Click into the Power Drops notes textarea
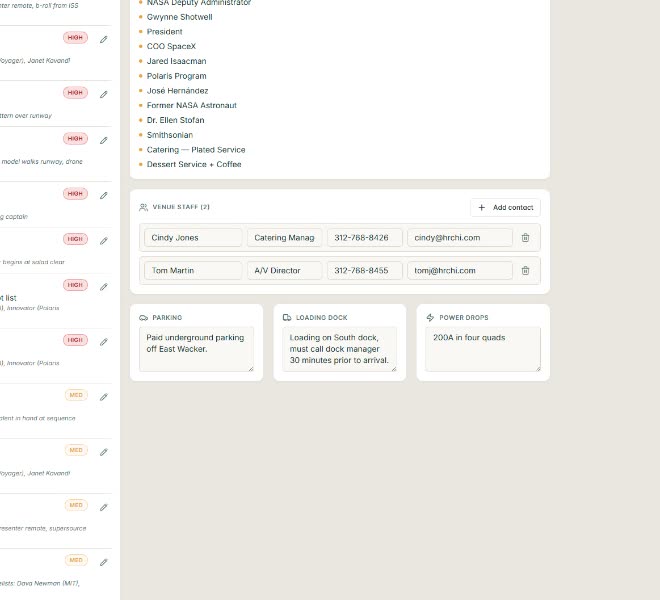 pos(483,349)
